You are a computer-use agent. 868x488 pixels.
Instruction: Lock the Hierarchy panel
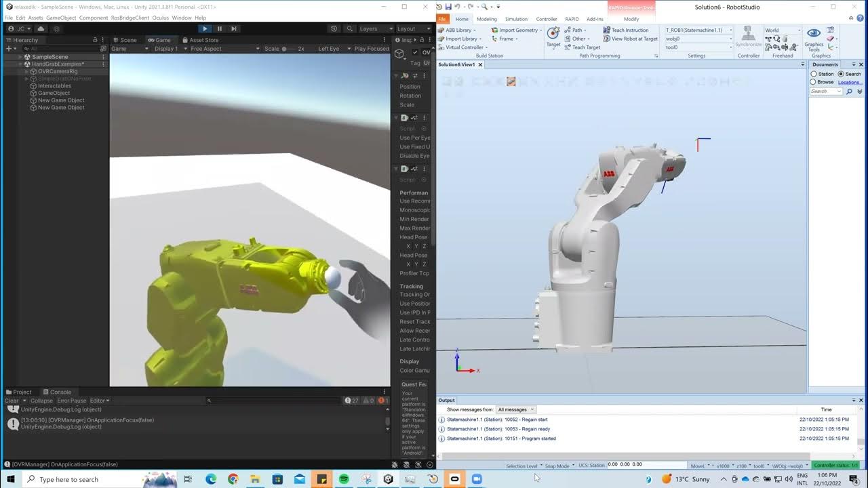point(95,40)
